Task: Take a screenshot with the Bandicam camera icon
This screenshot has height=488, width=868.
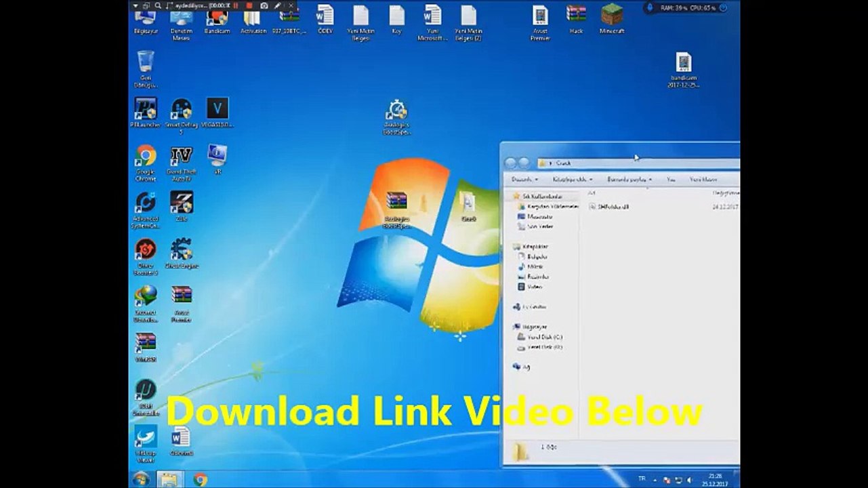Action: point(264,5)
